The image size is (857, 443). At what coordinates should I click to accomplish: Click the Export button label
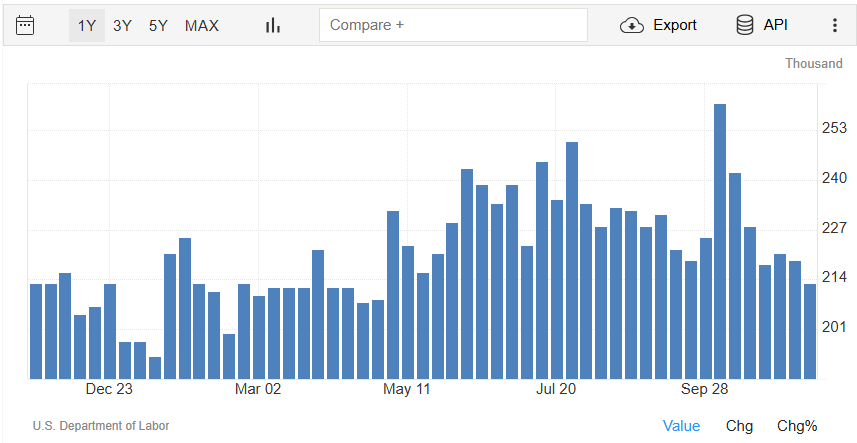click(x=675, y=25)
